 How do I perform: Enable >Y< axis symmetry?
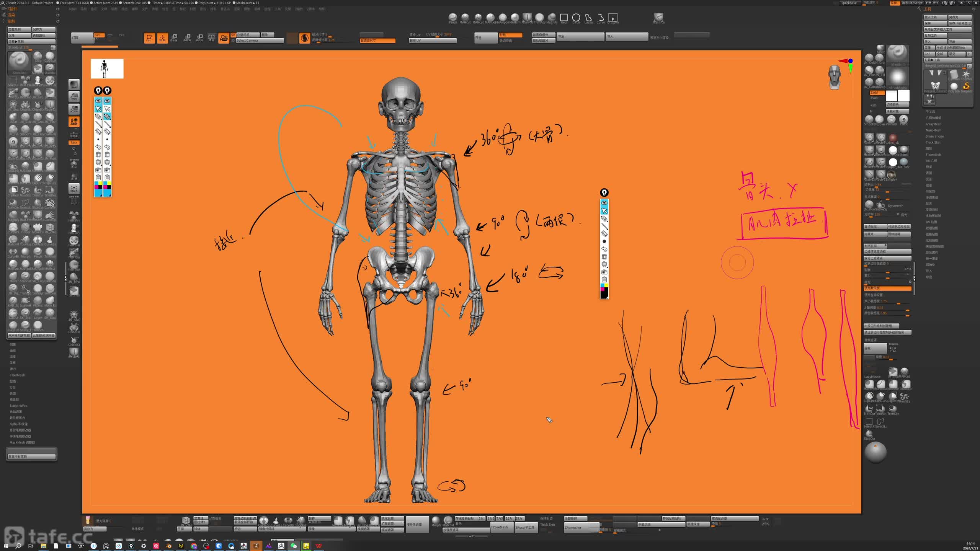[x=110, y=35]
